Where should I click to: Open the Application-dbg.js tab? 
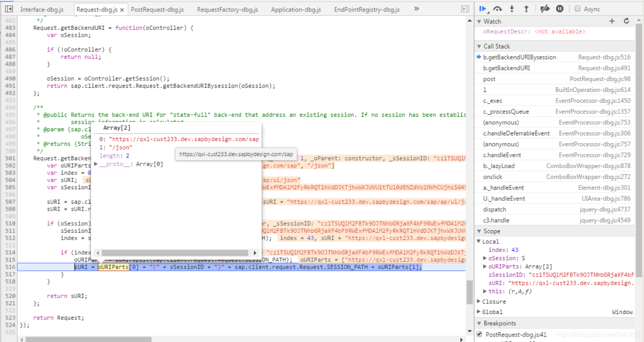click(x=296, y=9)
